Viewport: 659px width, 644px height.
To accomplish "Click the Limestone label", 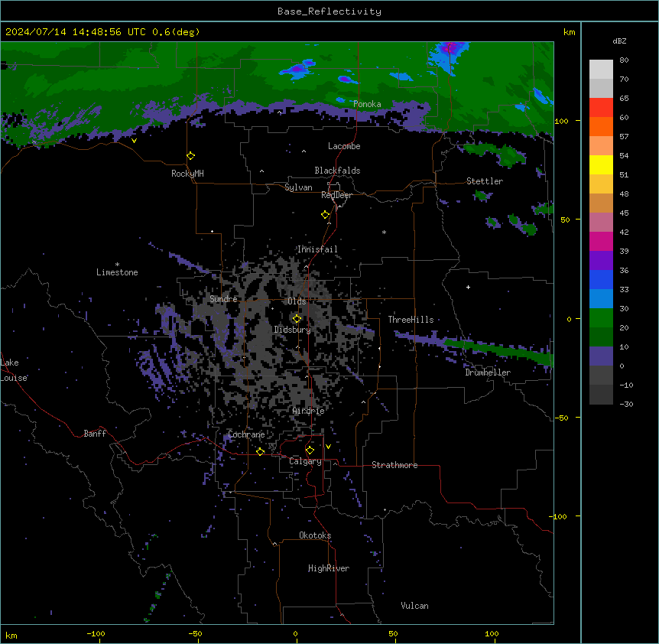I will 117,272.
